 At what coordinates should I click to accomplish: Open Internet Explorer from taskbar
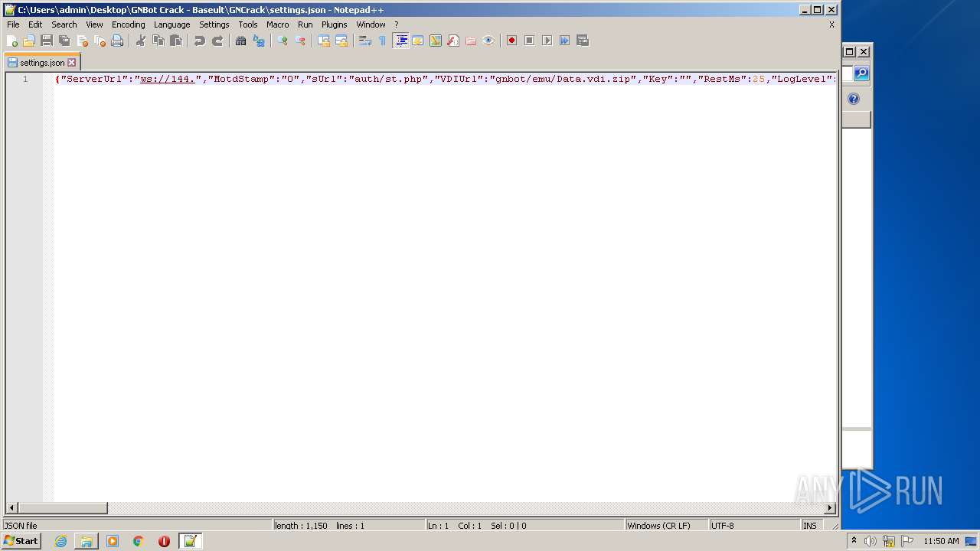pyautogui.click(x=60, y=541)
